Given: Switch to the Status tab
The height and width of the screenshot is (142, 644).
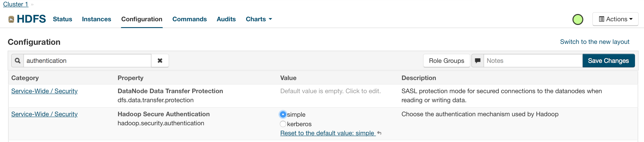Looking at the screenshot, I should tap(62, 19).
